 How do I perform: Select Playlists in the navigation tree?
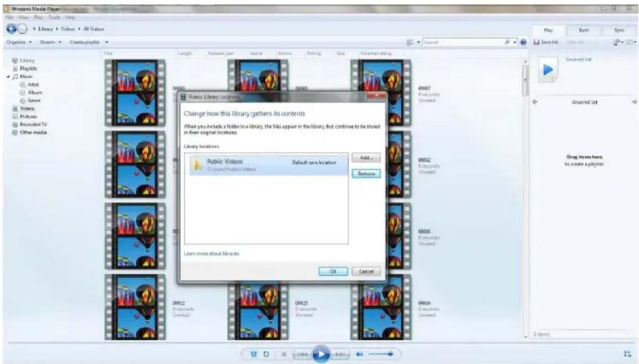point(24,68)
